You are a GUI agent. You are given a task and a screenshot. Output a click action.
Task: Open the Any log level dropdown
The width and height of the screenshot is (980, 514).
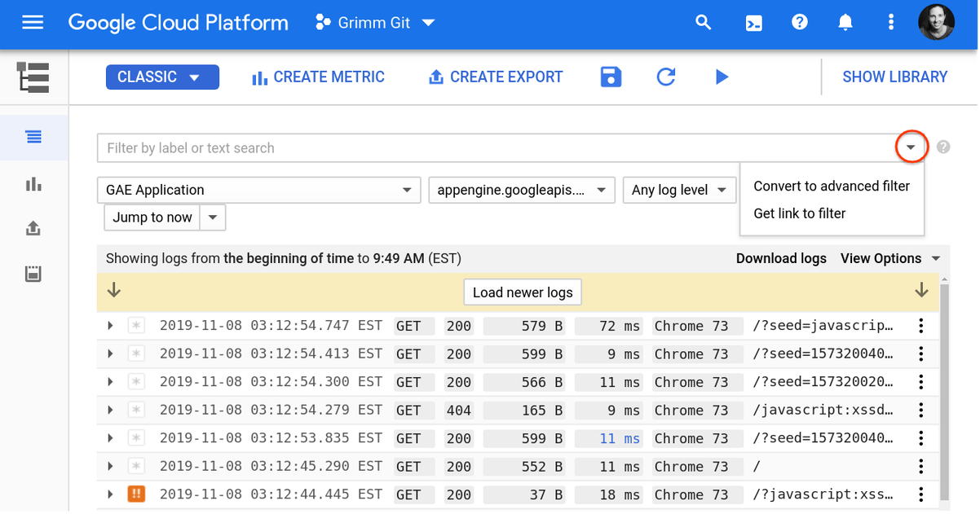(x=678, y=190)
